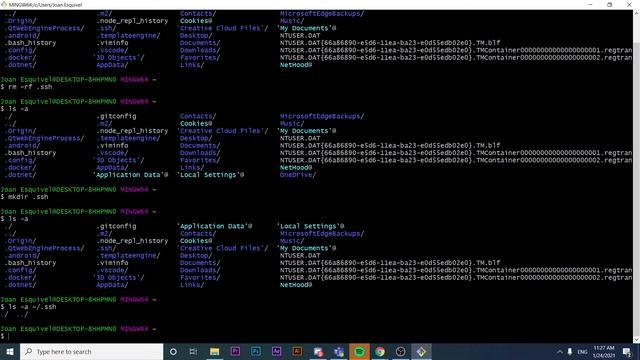The height and width of the screenshot is (360, 640).
Task: Restore down the MINGW64 terminal window
Action: click(609, 4)
